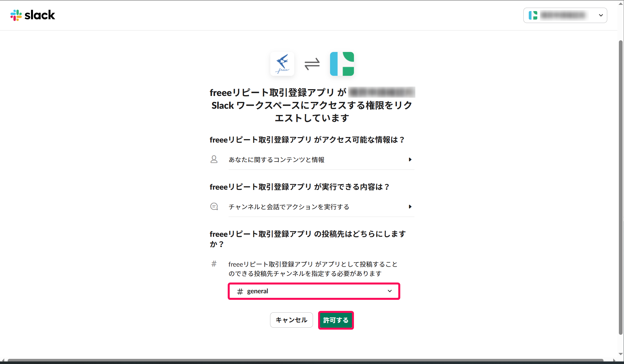
Task: Click the Slack logo in header
Action: pos(33,15)
